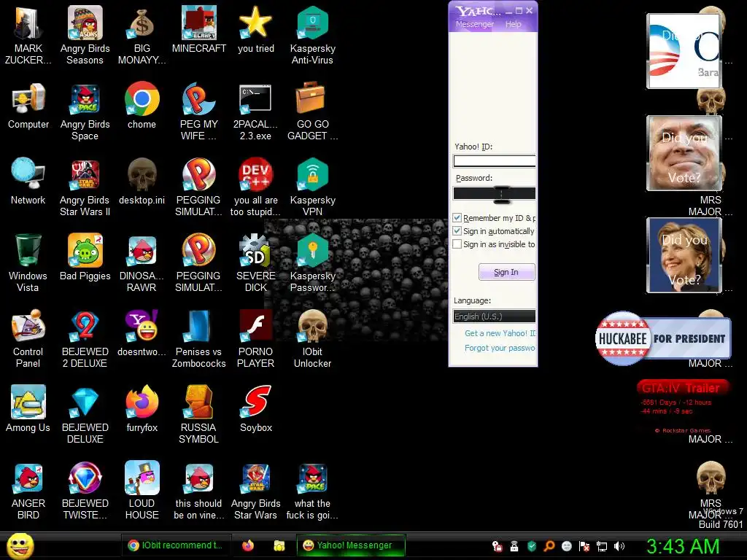747x560 pixels.
Task: Open Firefox from the taskbar
Action: pyautogui.click(x=248, y=545)
